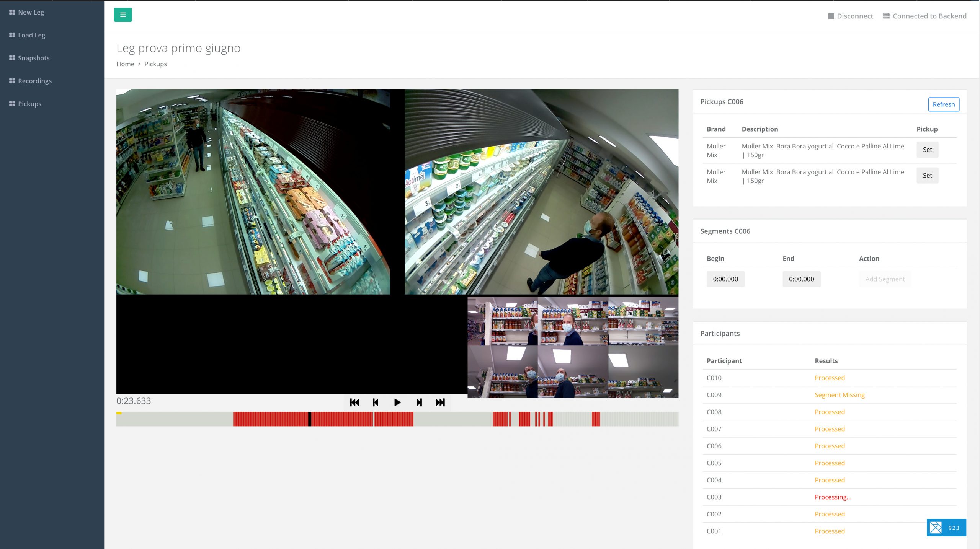Open Load Leg in sidebar
The width and height of the screenshot is (980, 549).
point(27,35)
